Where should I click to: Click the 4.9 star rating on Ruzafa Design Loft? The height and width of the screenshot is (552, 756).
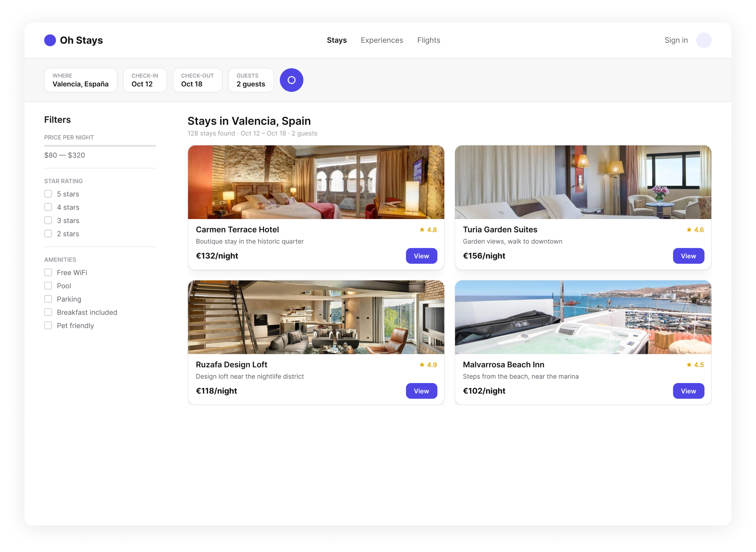point(428,364)
